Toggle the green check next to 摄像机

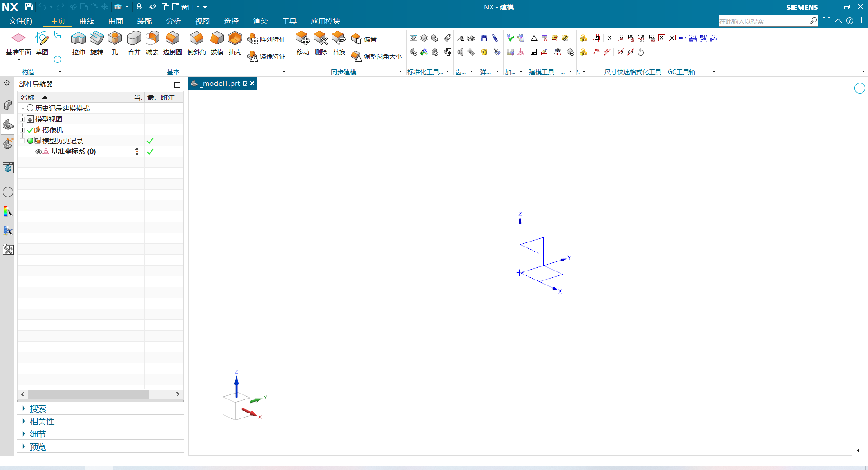(30, 130)
